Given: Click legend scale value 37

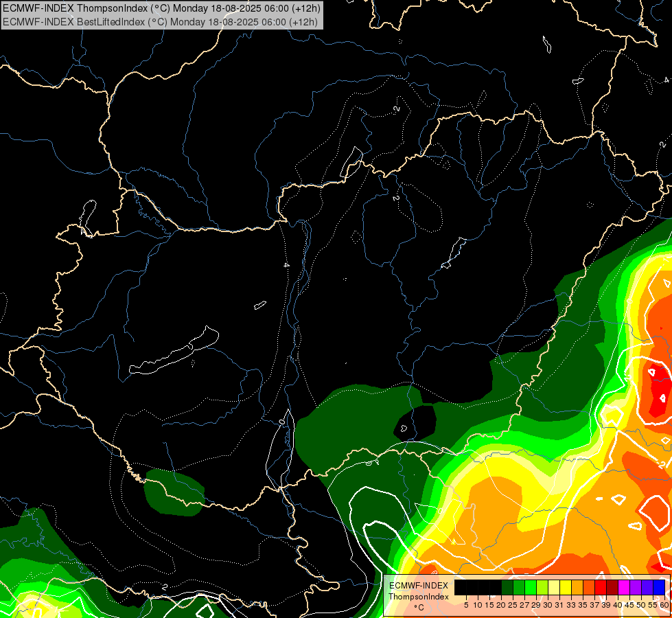Looking at the screenshot, I should tap(595, 605).
